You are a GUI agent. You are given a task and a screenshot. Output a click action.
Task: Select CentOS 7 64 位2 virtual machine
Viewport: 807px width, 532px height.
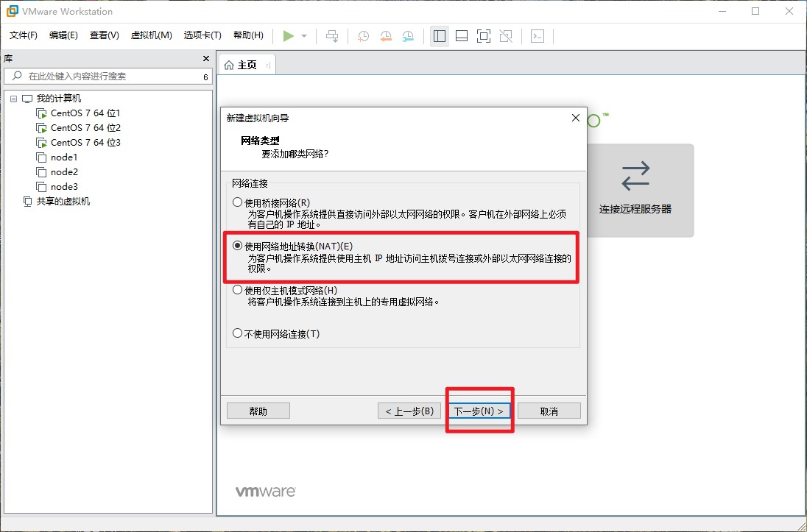(85, 127)
